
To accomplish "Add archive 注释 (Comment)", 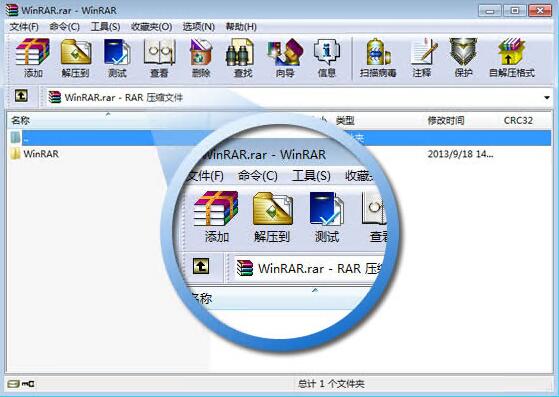I will click(x=422, y=58).
